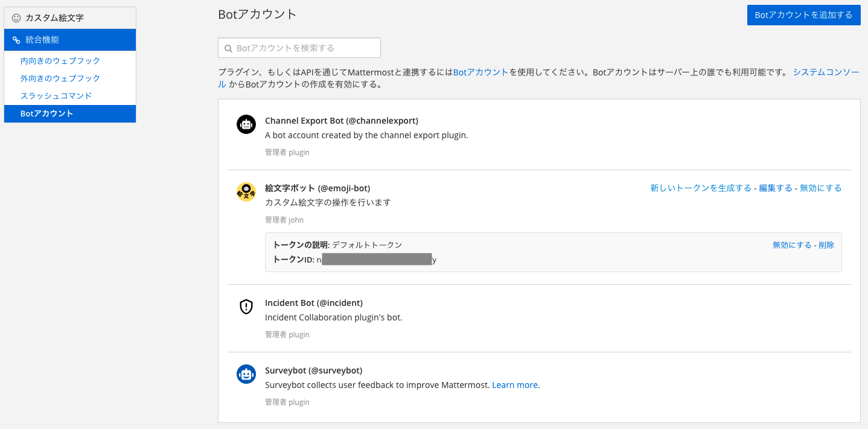Screen dimensions: 868x429
Task: Click the Incident Bot (@incident) name
Action: click(x=314, y=303)
